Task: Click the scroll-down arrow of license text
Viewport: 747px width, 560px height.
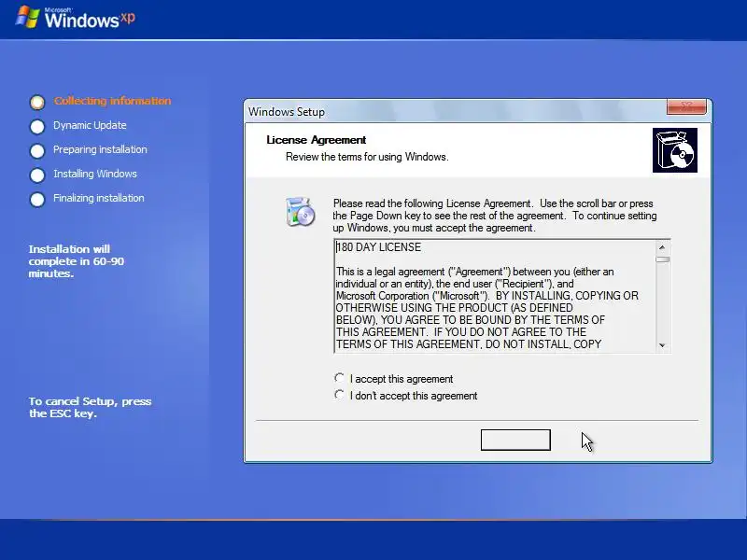Action: tap(662, 345)
